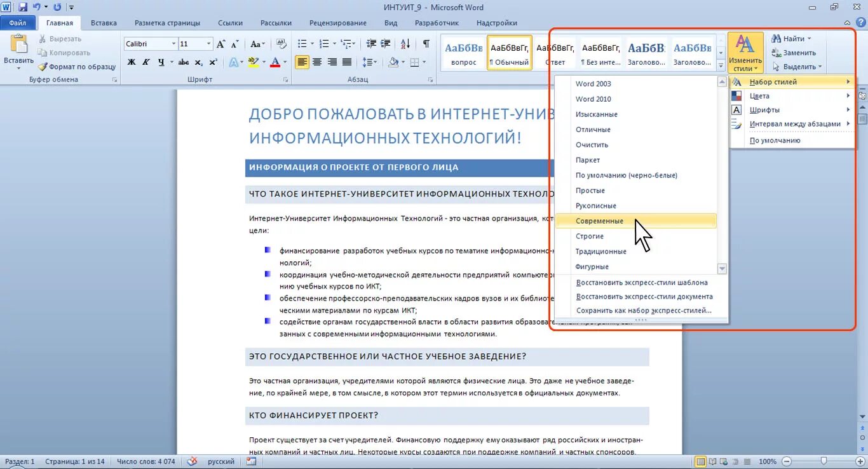
Task: Toggle the show paragraph marks (¶) button
Action: [x=425, y=44]
